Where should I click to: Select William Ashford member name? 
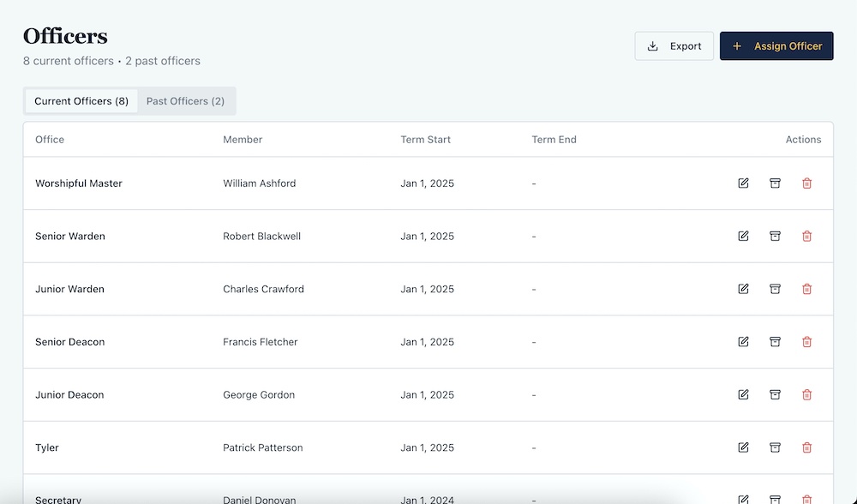coord(259,183)
